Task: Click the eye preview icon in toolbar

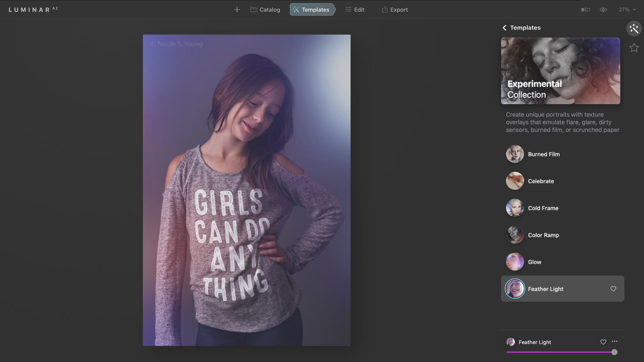Action: [603, 9]
